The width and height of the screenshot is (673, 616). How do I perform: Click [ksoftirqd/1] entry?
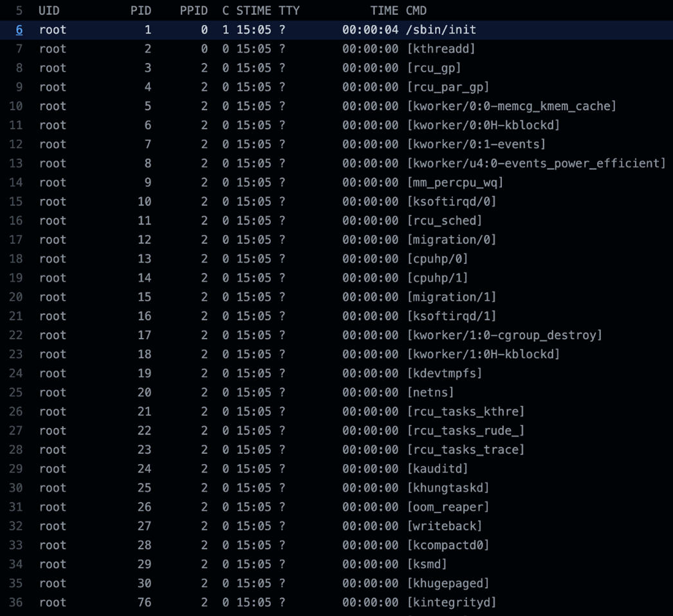click(x=452, y=316)
